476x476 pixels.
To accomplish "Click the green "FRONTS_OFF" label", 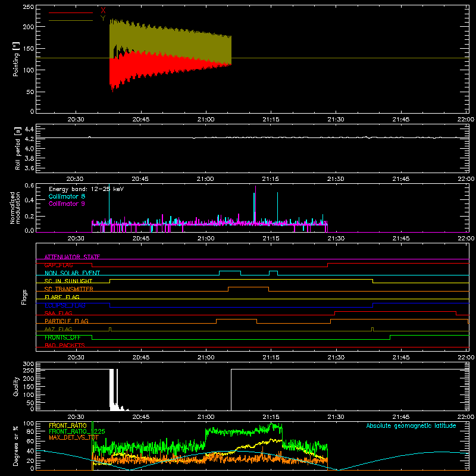I will (62, 337).
